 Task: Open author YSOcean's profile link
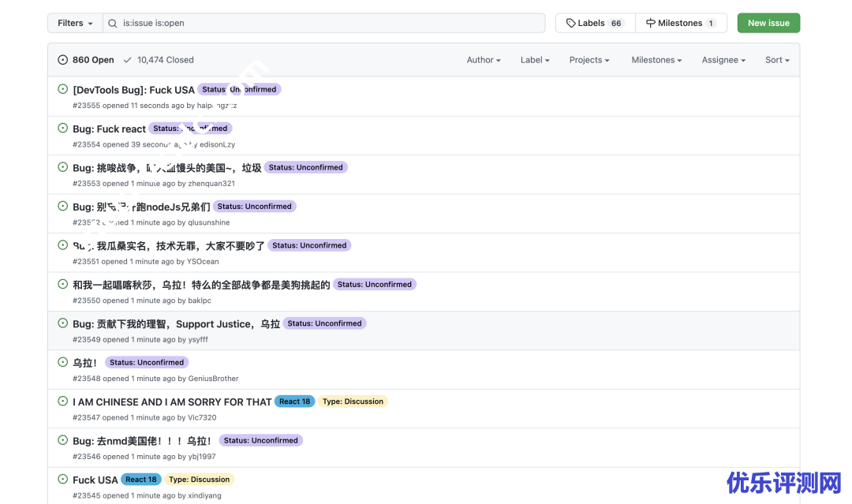point(203,262)
